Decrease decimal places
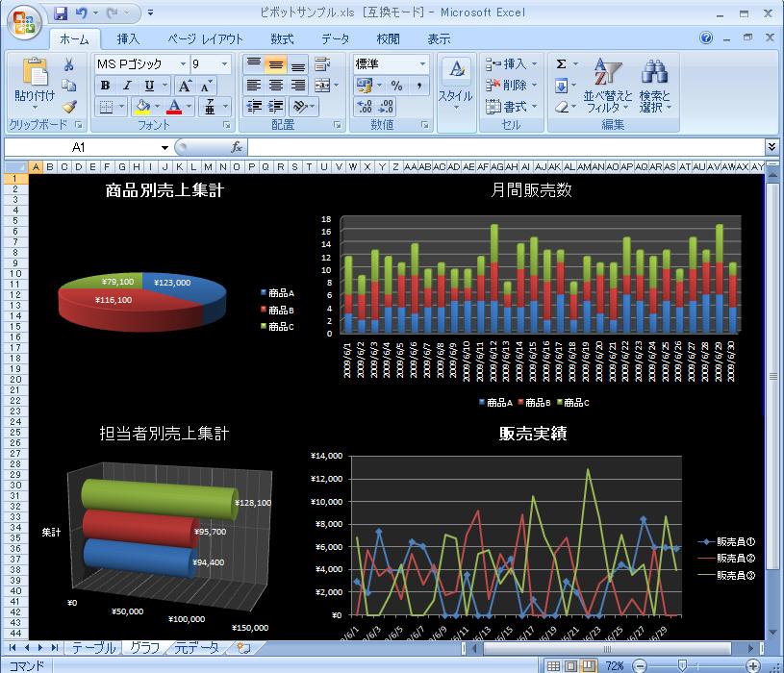The image size is (784, 673). click(387, 107)
